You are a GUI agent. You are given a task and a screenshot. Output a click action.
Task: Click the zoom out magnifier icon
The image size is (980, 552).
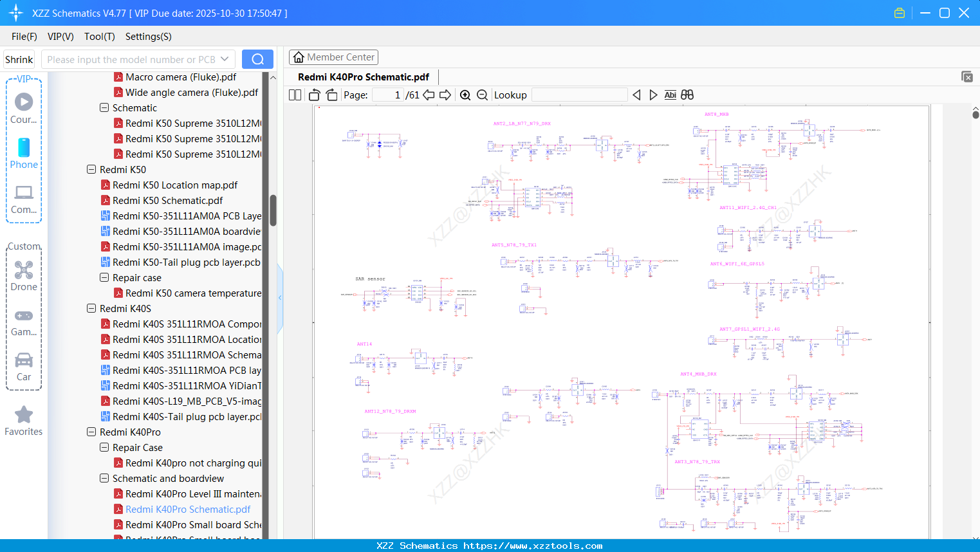coord(482,95)
